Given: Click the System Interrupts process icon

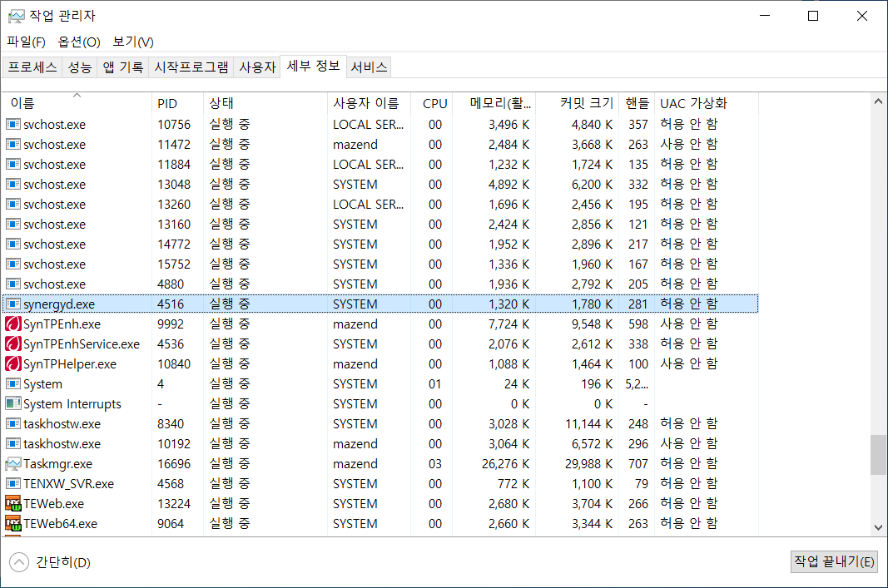Looking at the screenshot, I should (x=13, y=404).
